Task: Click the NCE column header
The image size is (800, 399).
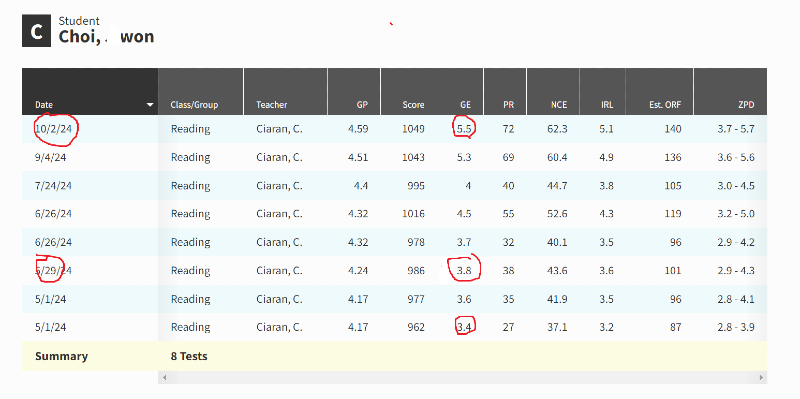Action: click(x=559, y=105)
